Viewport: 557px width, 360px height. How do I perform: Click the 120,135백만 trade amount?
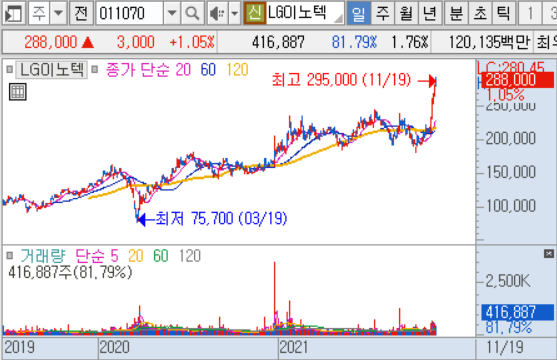(489, 42)
